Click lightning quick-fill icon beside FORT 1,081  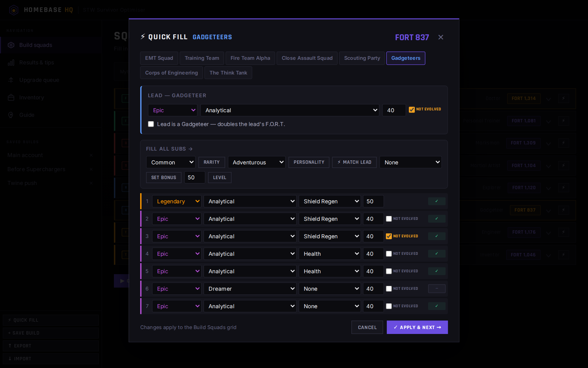tap(563, 121)
